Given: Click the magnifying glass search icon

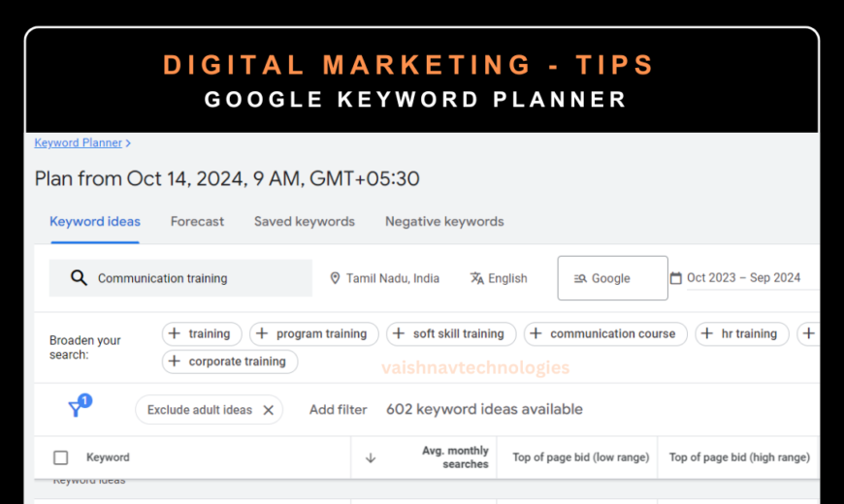Looking at the screenshot, I should [80, 278].
